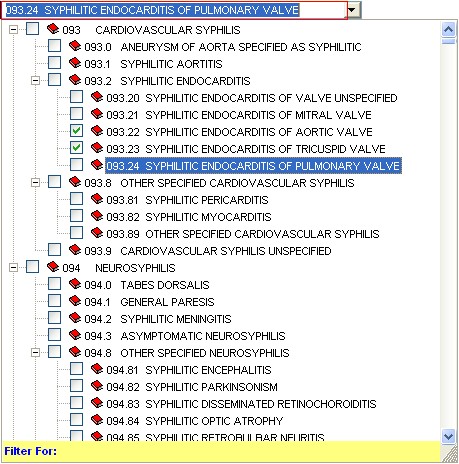Click in the yellow Filter For field
The width and height of the screenshot is (459, 464).
(x=221, y=451)
